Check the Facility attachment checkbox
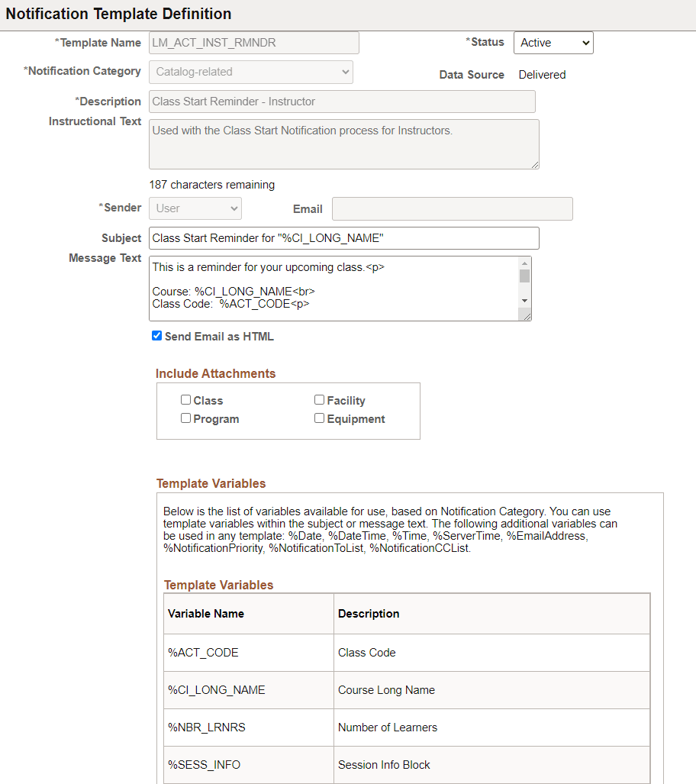The height and width of the screenshot is (784, 696). [319, 399]
